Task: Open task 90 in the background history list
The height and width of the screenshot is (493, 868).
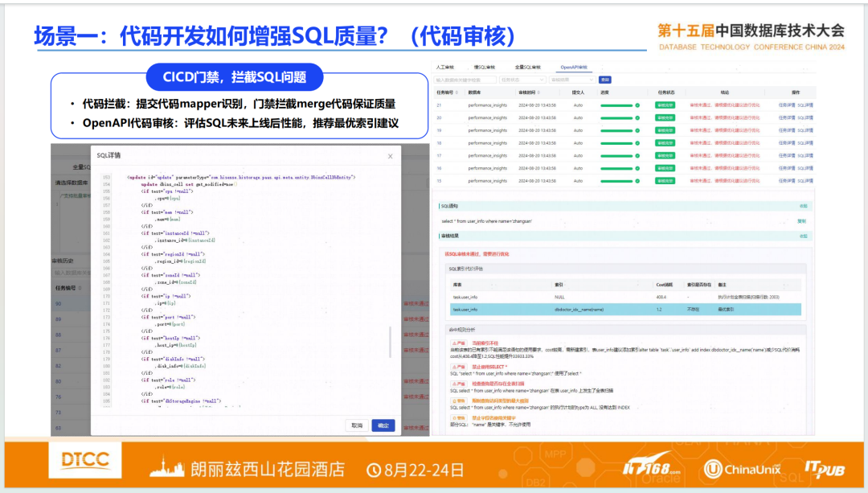Action: pos(58,304)
